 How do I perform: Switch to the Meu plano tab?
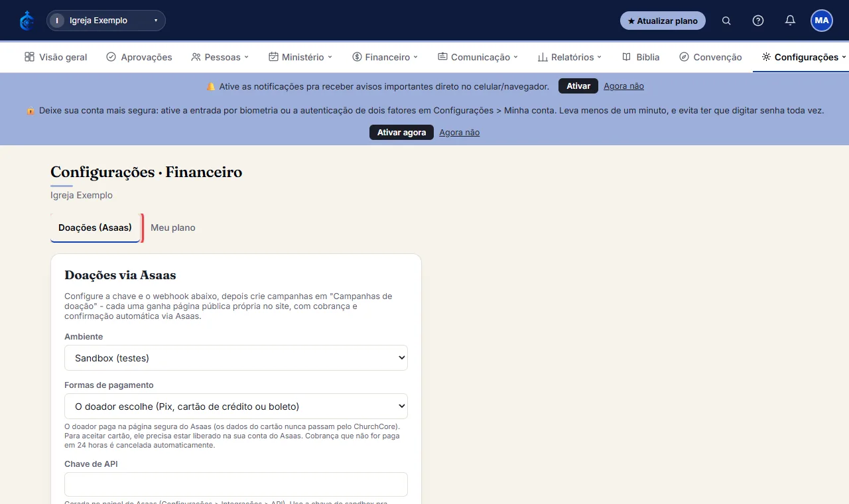point(173,227)
